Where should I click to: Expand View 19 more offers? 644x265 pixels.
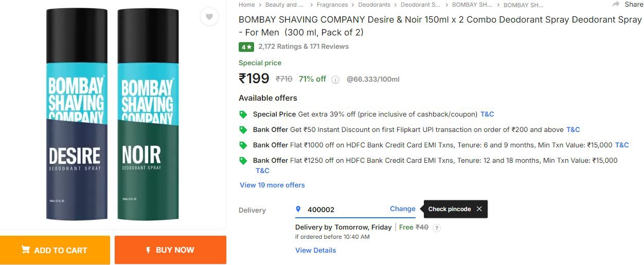point(272,185)
